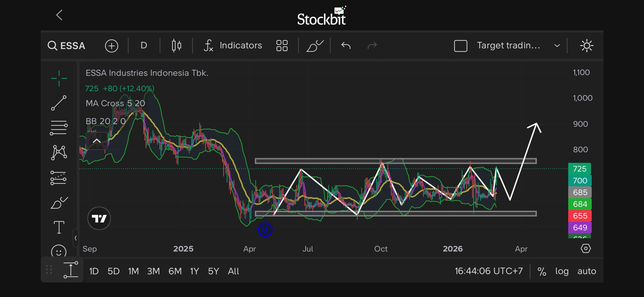Enable auto scale

(x=586, y=271)
